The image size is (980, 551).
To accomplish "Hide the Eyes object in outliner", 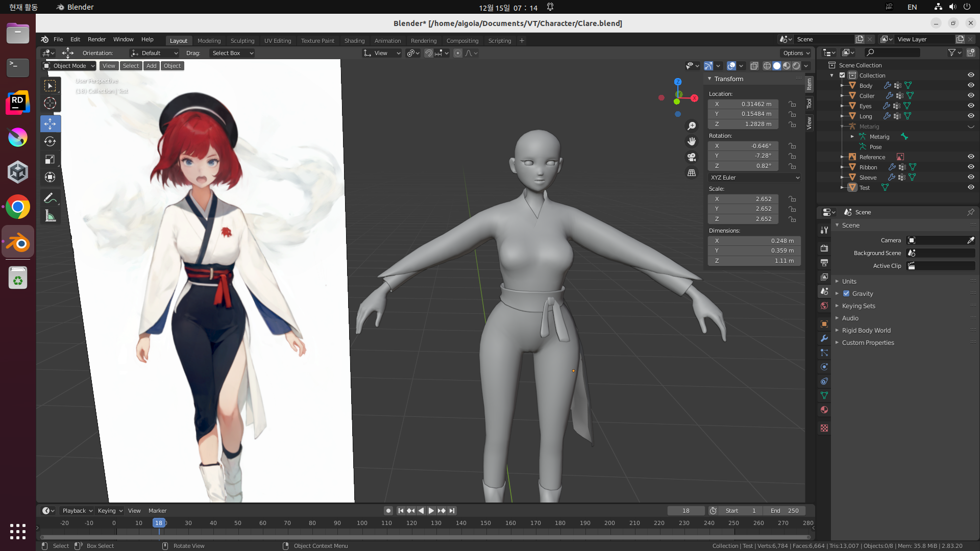I will (971, 106).
